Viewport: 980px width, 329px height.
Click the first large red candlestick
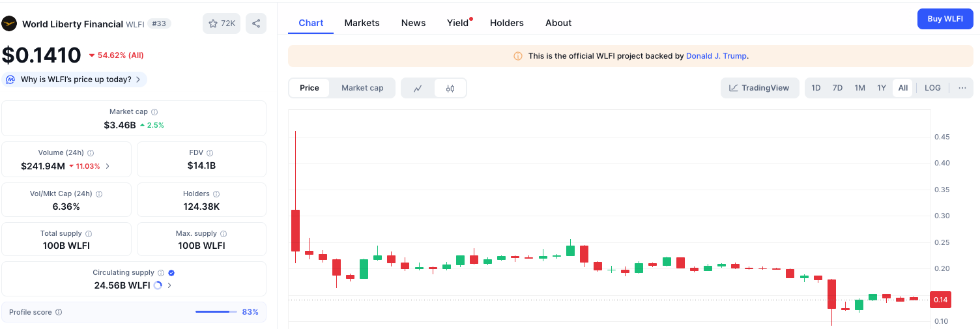(x=295, y=230)
